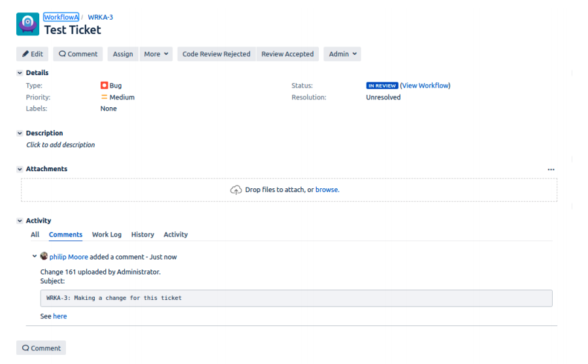Switch to the All activity tab
The width and height of the screenshot is (588, 364).
coord(35,235)
